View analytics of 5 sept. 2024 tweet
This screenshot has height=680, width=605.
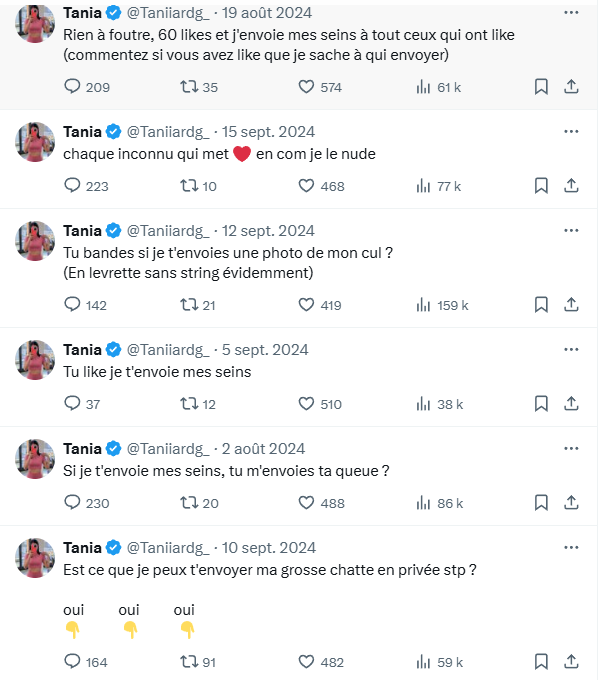coord(423,404)
